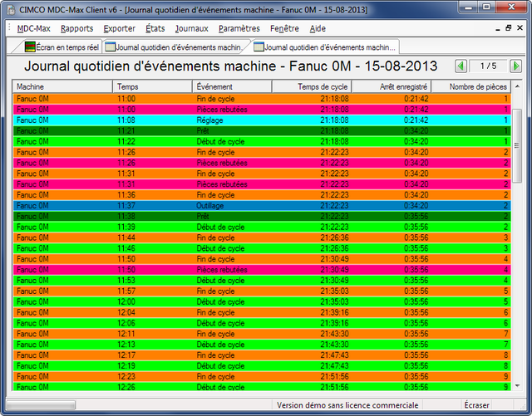Viewport: 532px width, 416px height.
Task: Select the Réglage event row at 11:08
Action: pyautogui.click(x=262, y=120)
